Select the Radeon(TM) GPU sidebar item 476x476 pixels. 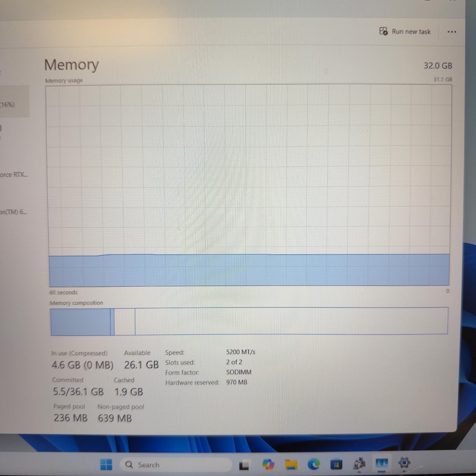click(x=14, y=212)
